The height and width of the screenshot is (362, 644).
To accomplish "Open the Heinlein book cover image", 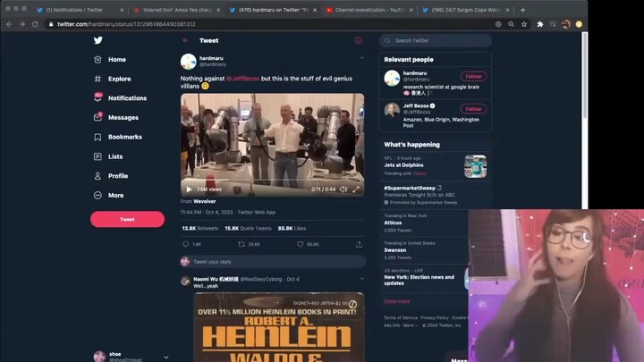I will (279, 327).
